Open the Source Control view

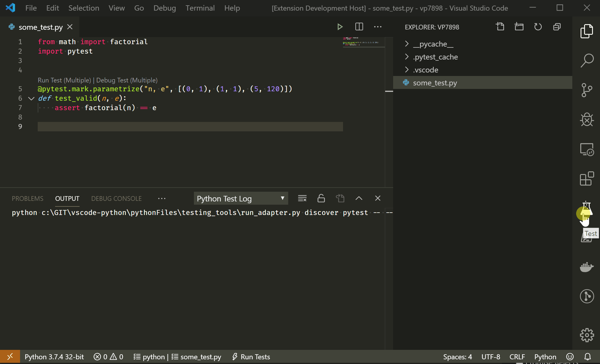586,90
